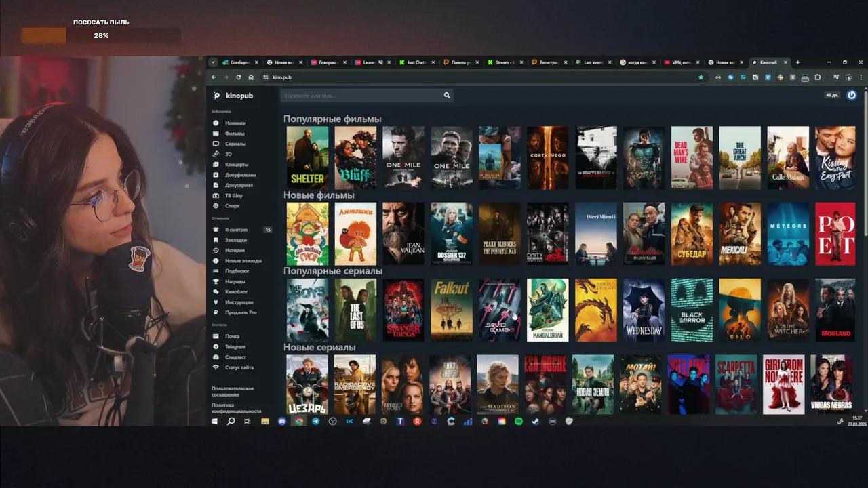Click the blue power/logout button

click(x=852, y=96)
